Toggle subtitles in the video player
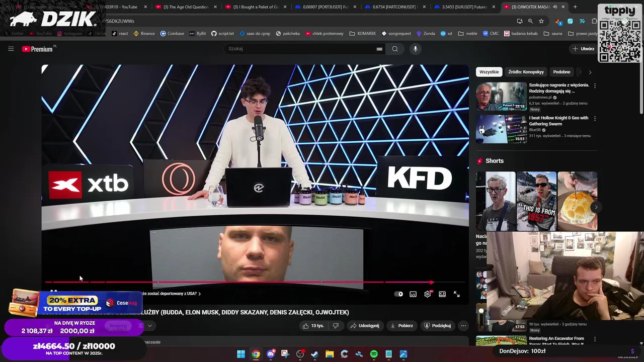The height and width of the screenshot is (362, 644). [x=413, y=294]
